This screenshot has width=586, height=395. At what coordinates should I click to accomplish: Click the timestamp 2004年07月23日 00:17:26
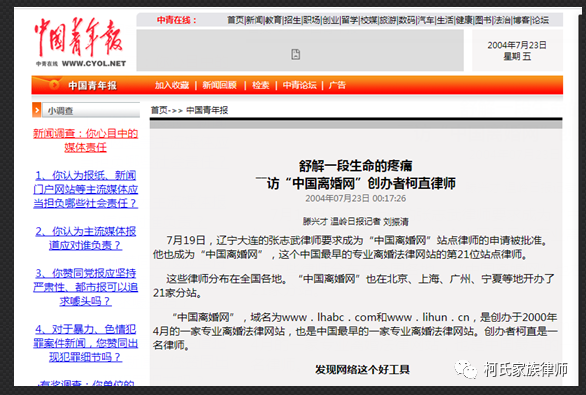(355, 198)
